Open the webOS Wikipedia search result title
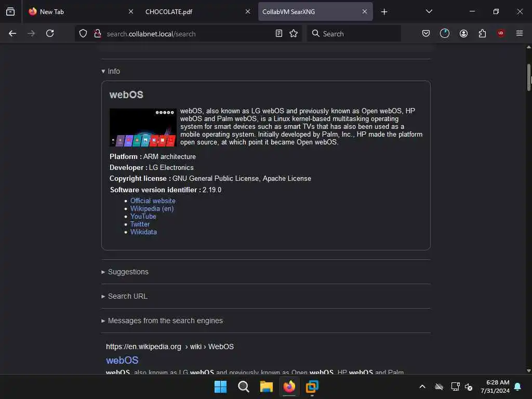 pyautogui.click(x=122, y=360)
